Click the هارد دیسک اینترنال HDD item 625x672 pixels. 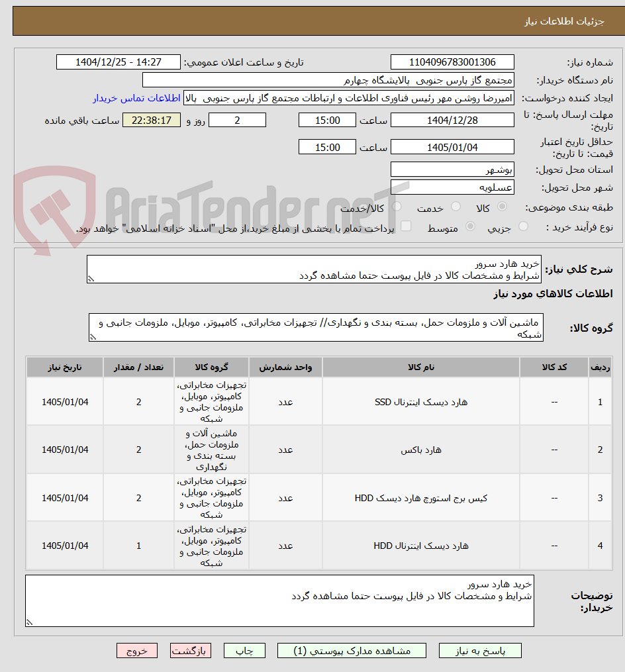pyautogui.click(x=421, y=546)
